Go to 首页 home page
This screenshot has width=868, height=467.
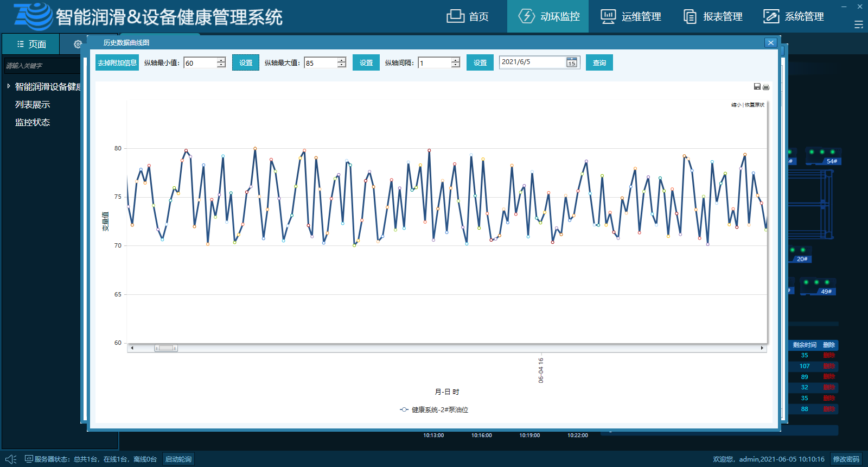click(467, 16)
